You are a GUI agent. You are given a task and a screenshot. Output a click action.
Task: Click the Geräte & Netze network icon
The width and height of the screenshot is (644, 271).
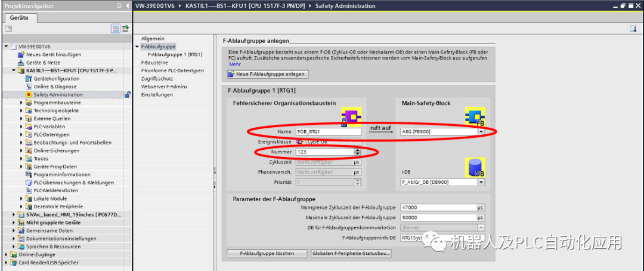21,63
